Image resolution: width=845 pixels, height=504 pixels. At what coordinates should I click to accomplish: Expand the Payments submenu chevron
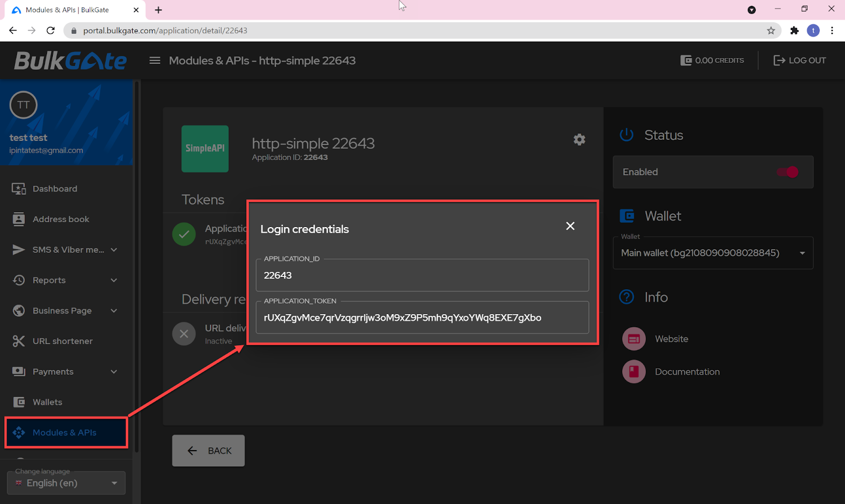point(114,372)
